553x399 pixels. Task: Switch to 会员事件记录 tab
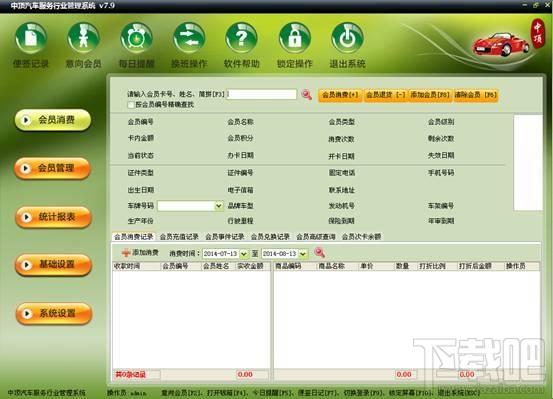coord(225,237)
